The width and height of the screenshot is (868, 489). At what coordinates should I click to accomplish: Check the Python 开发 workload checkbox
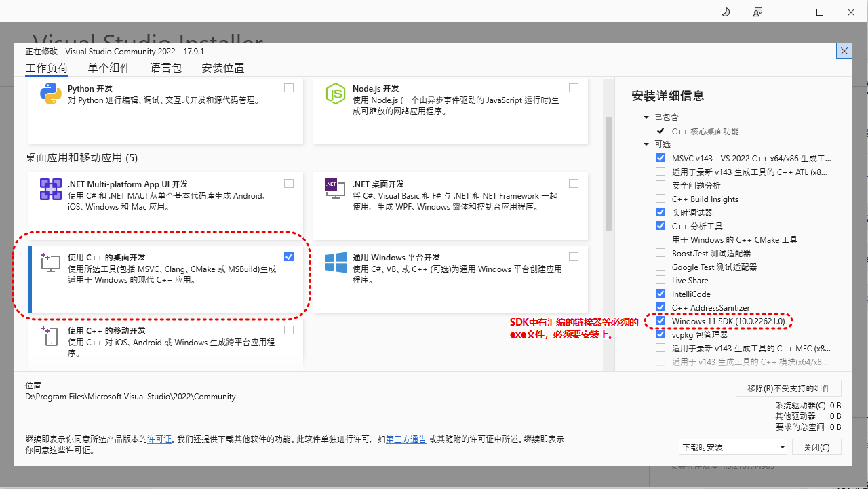(289, 87)
